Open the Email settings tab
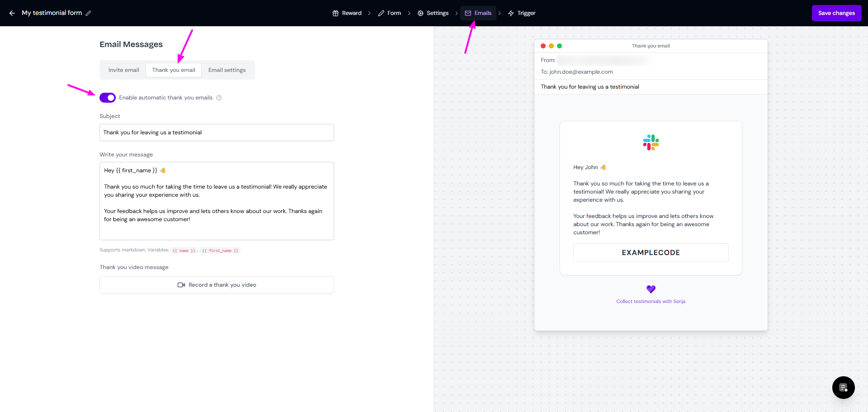This screenshot has width=868, height=412. (227, 70)
